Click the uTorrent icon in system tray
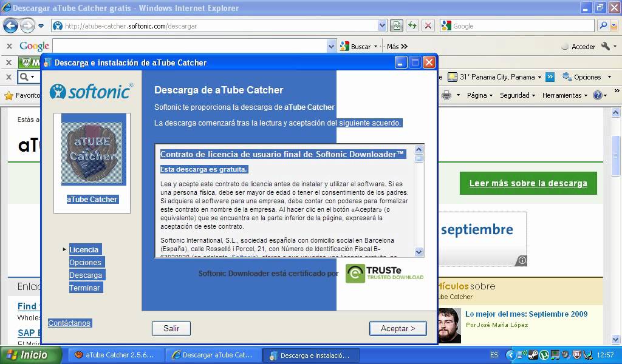The image size is (622, 364). 544,355
